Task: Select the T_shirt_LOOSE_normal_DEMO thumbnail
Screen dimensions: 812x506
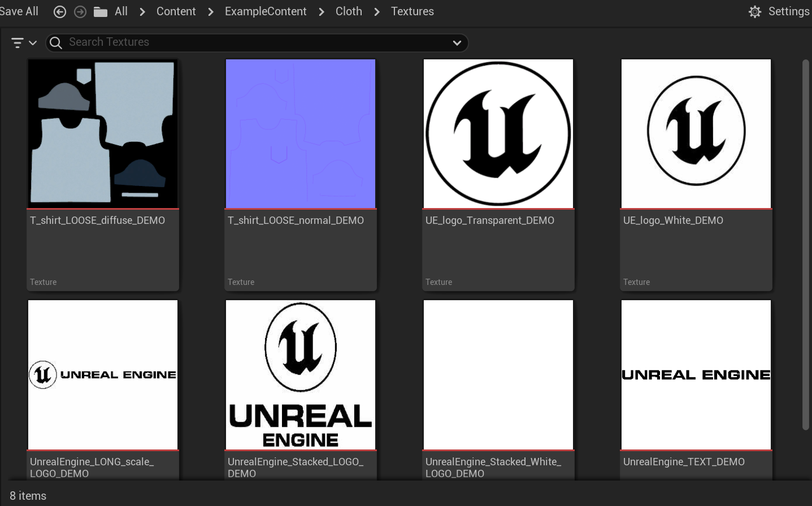Action: point(301,133)
